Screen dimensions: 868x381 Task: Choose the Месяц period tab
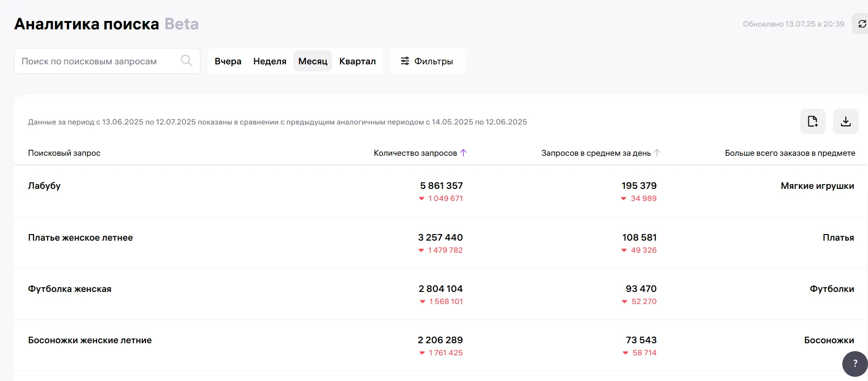point(312,61)
